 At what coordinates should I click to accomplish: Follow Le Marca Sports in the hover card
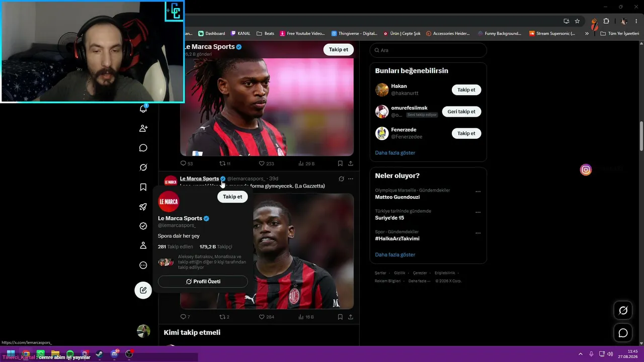pyautogui.click(x=232, y=197)
